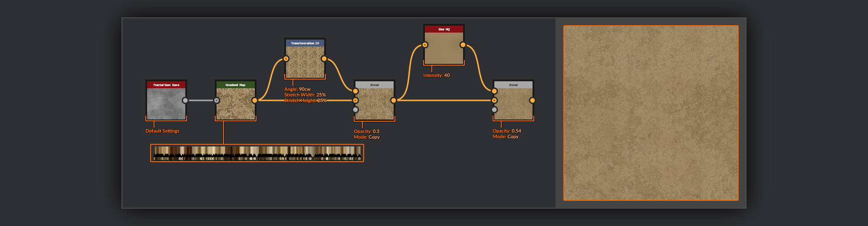The width and height of the screenshot is (868, 226).
Task: Click the Transformation 2D title bar
Action: [x=305, y=43]
